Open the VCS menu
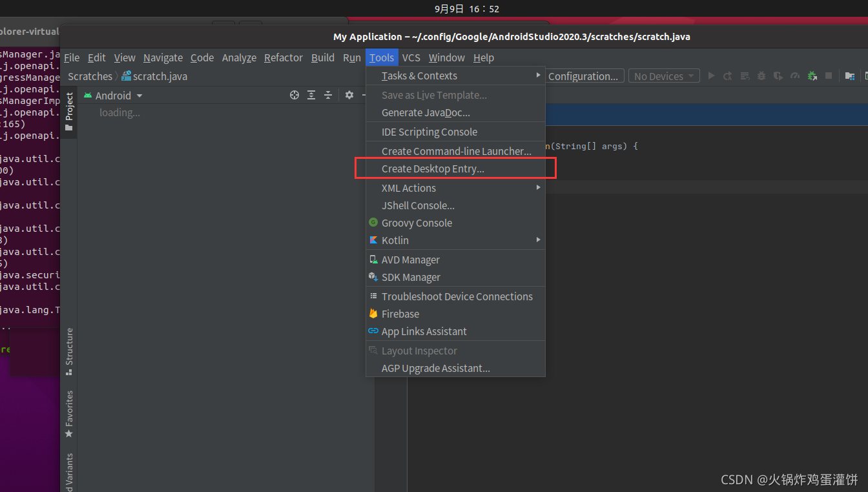 click(x=411, y=57)
